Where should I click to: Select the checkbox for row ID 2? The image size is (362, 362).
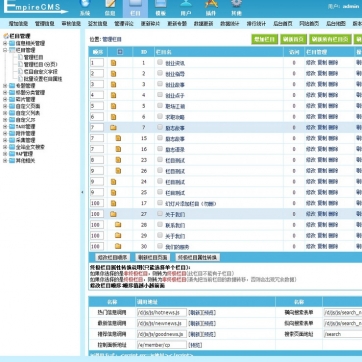160,73
